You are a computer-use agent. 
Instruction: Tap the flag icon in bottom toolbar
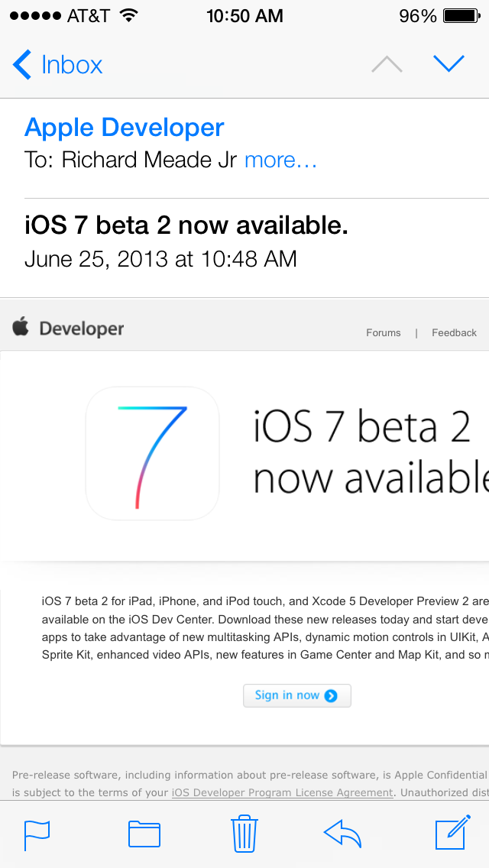click(x=37, y=833)
